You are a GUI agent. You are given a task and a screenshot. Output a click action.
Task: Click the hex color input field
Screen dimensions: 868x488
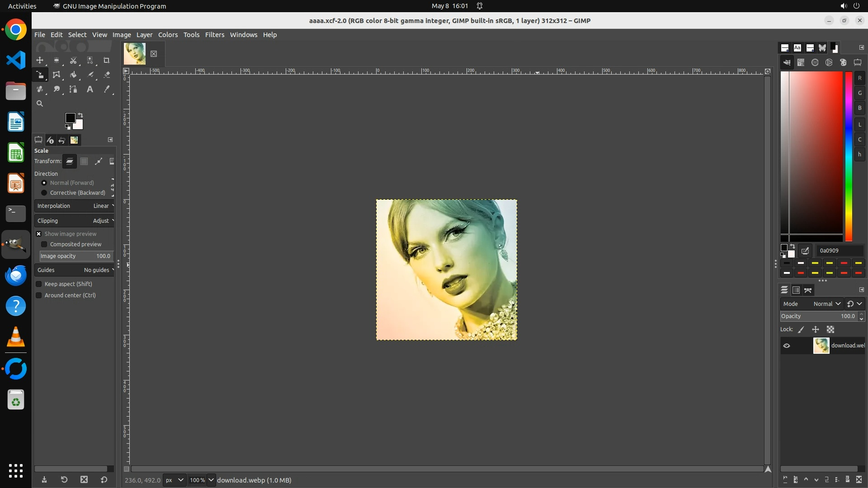[840, 250]
